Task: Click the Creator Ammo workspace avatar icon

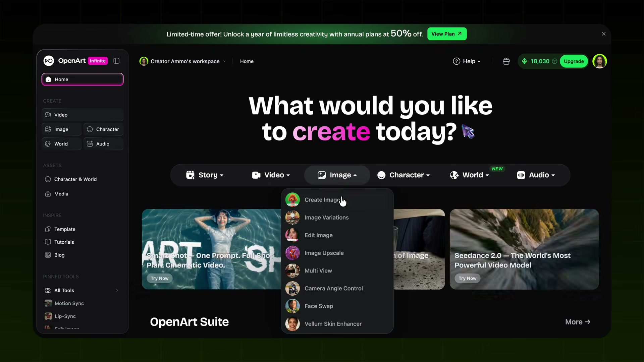Action: 144,61
